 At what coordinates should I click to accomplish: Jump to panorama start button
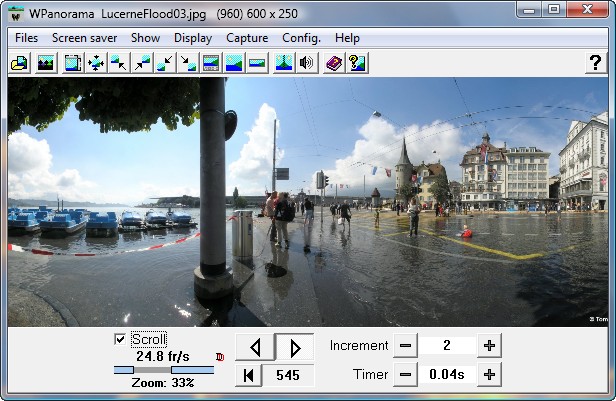coord(248,375)
